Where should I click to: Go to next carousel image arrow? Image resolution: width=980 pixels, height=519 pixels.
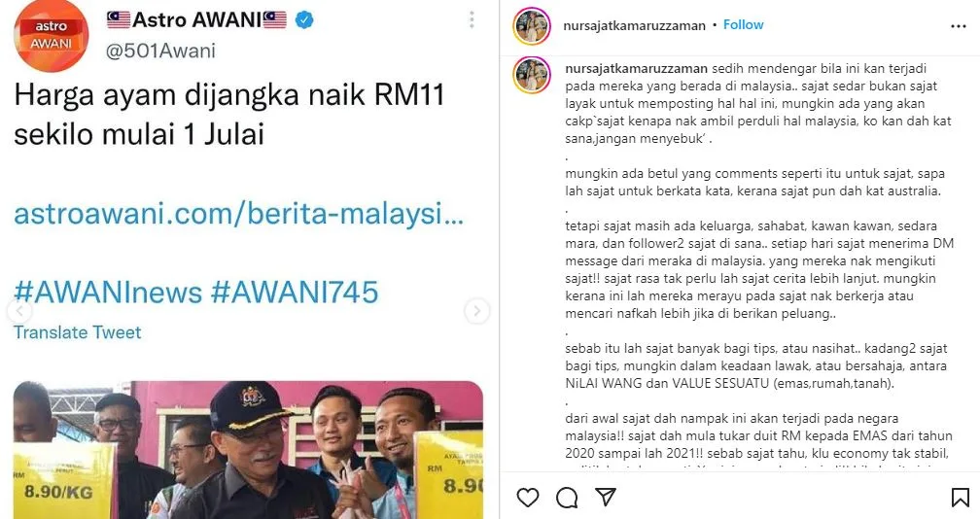click(x=476, y=310)
